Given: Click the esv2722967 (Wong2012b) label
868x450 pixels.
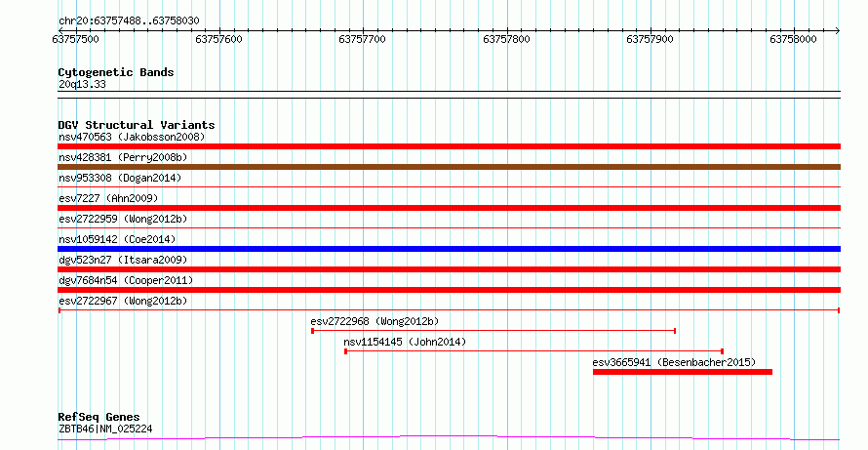Looking at the screenshot, I should (123, 301).
